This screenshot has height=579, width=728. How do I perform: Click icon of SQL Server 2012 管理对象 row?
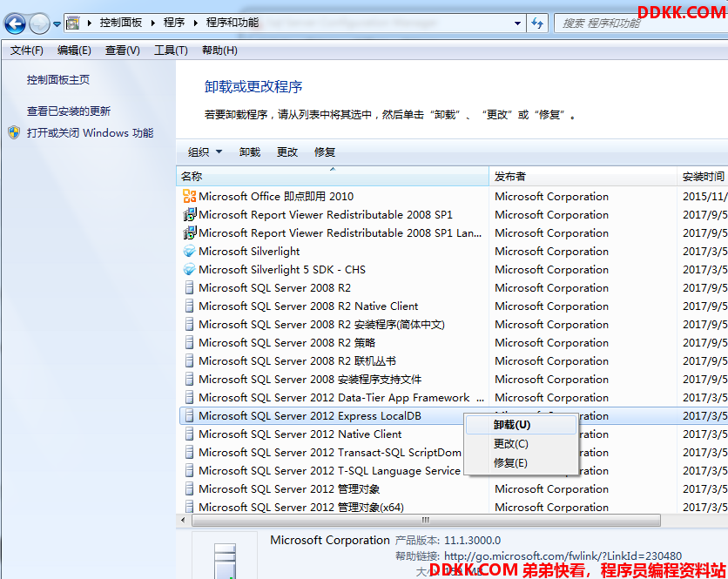(x=190, y=489)
